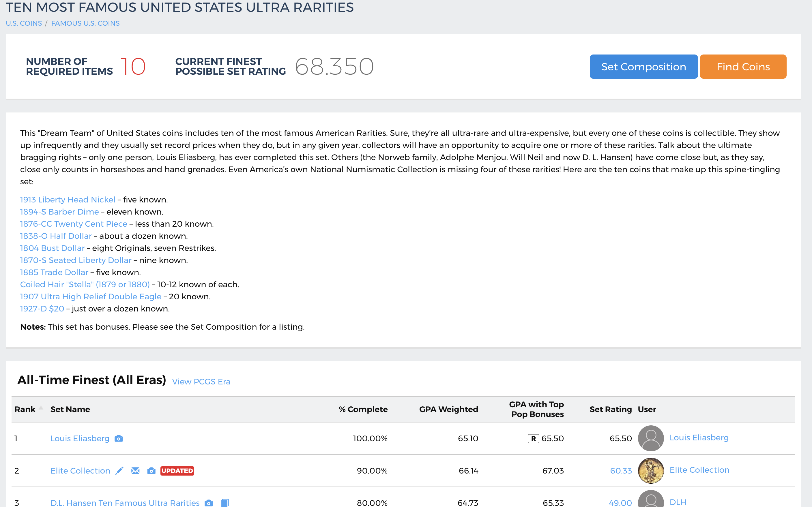The width and height of the screenshot is (812, 507).
Task: Click the Set Rating column header
Action: (610, 409)
